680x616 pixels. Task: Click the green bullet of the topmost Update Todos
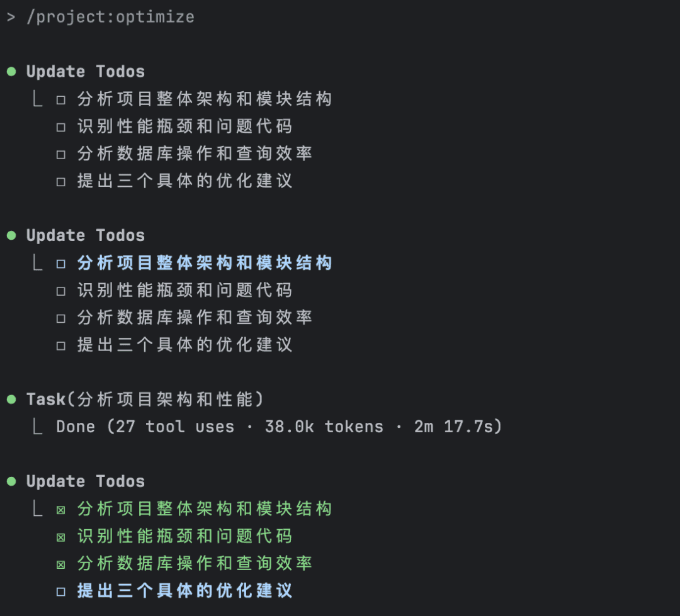click(x=11, y=72)
